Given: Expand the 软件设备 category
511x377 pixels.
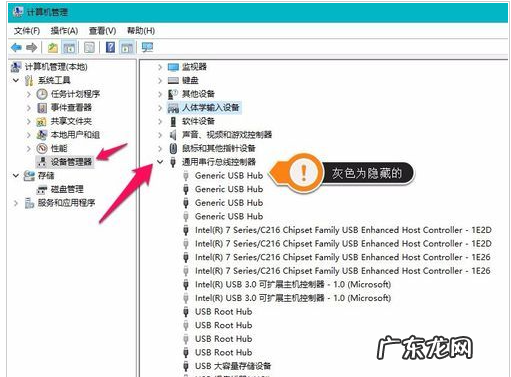Looking at the screenshot, I should coord(160,121).
